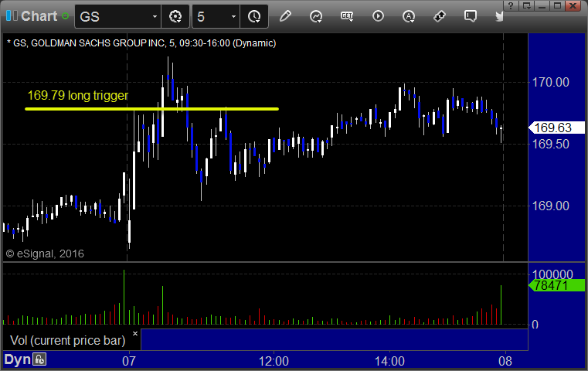Edit the GS symbol input field
This screenshot has width=588, height=371.
[112, 16]
